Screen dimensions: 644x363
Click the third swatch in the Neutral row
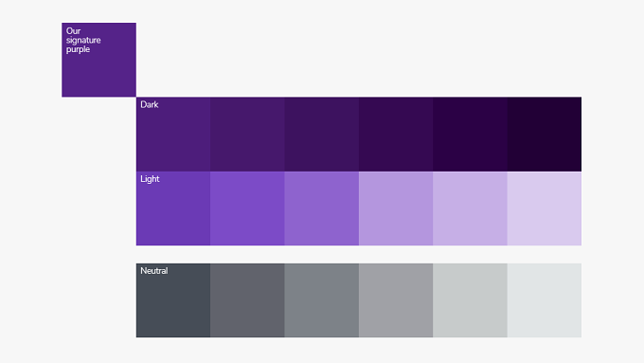322,300
